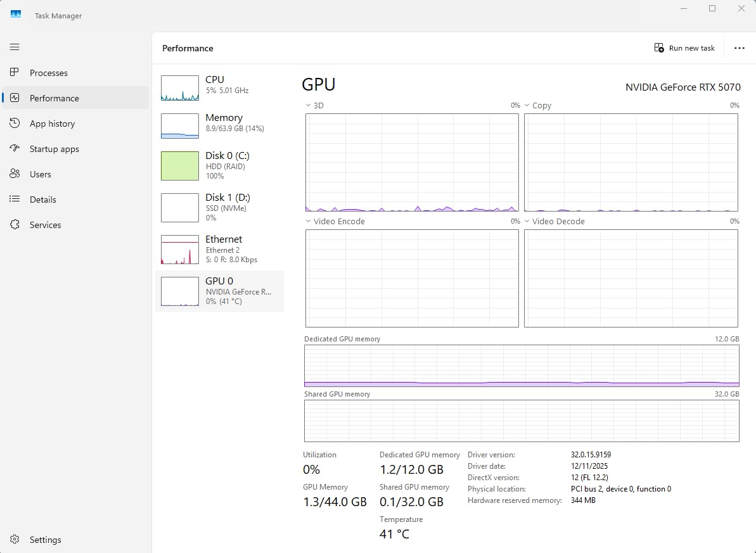Click the Dedicated GPU memory usage graph
Screen dimensions: 756x553
click(522, 365)
